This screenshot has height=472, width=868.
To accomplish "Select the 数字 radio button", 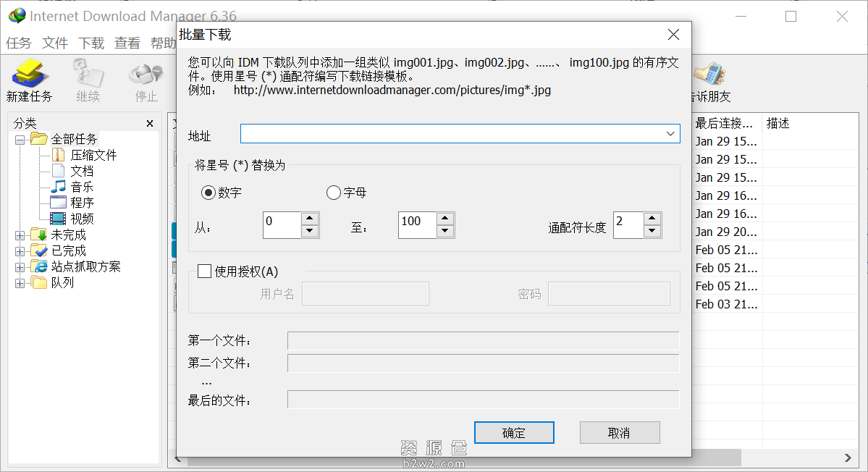I will [x=208, y=193].
